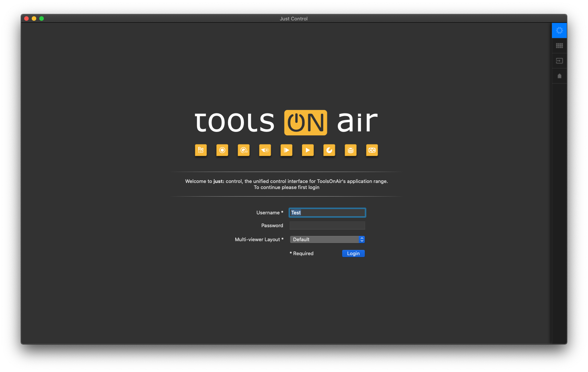
Task: Click the LNK application icon
Action: click(244, 150)
